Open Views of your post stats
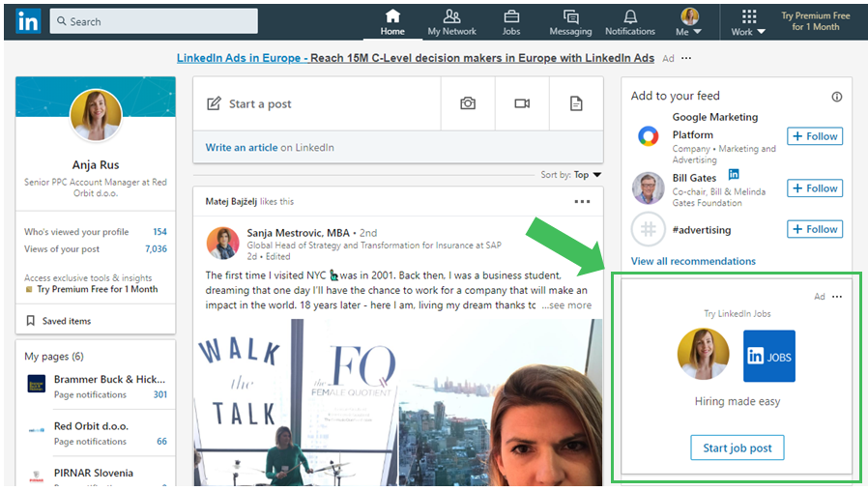 point(96,248)
